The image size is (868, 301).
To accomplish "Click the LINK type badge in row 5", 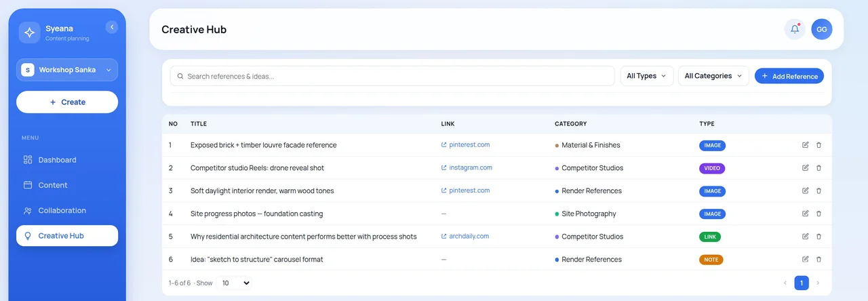I will click(x=710, y=237).
